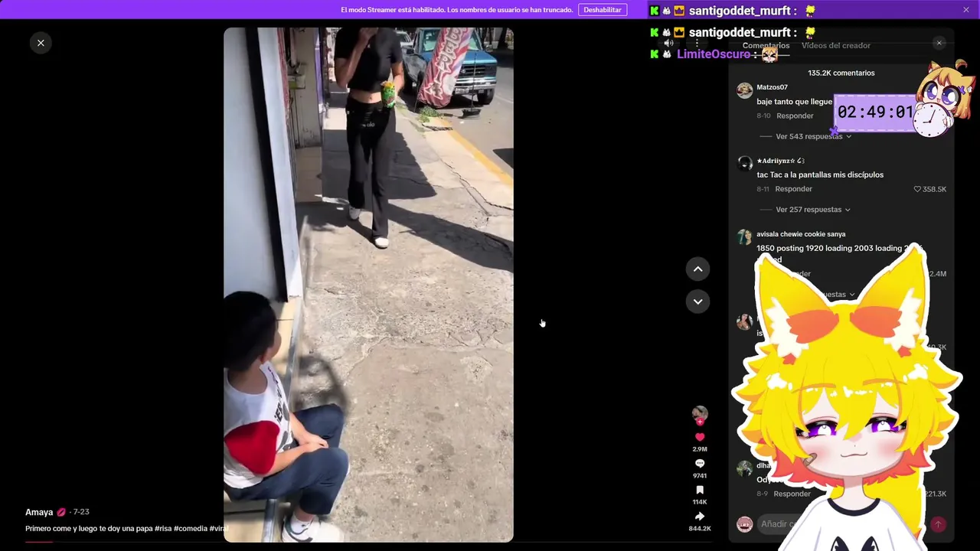Go to the next video with the down arrow
The width and height of the screenshot is (980, 551).
(697, 302)
